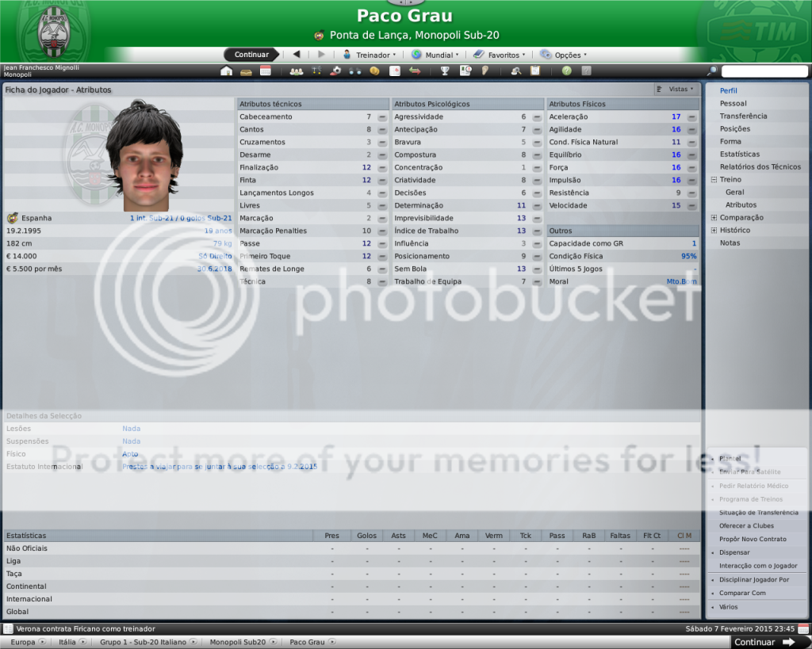Screen dimensions: 812x649
Task: Click the green help question mark icon
Action: 566,71
